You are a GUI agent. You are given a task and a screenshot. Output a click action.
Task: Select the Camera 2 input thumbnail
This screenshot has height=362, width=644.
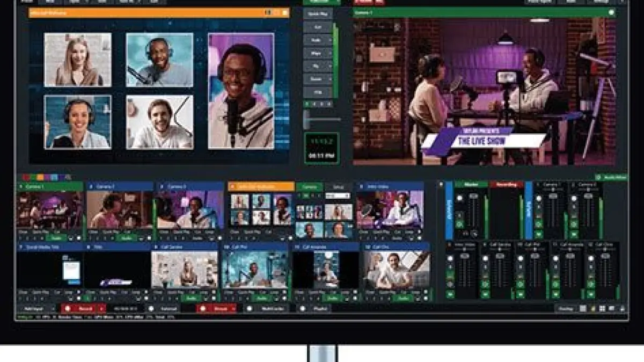coord(119,209)
